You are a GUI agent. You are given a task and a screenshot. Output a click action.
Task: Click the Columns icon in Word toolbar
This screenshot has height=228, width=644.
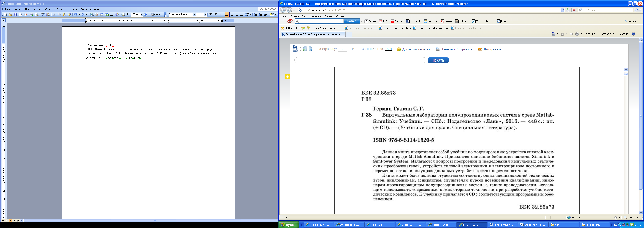click(x=112, y=15)
